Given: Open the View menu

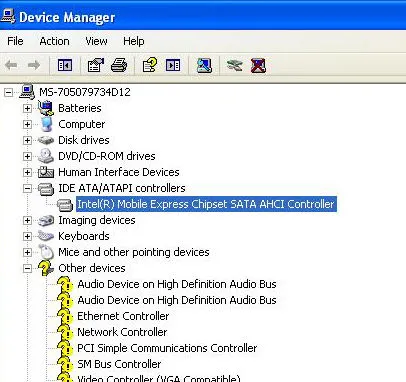Looking at the screenshot, I should (96, 41).
